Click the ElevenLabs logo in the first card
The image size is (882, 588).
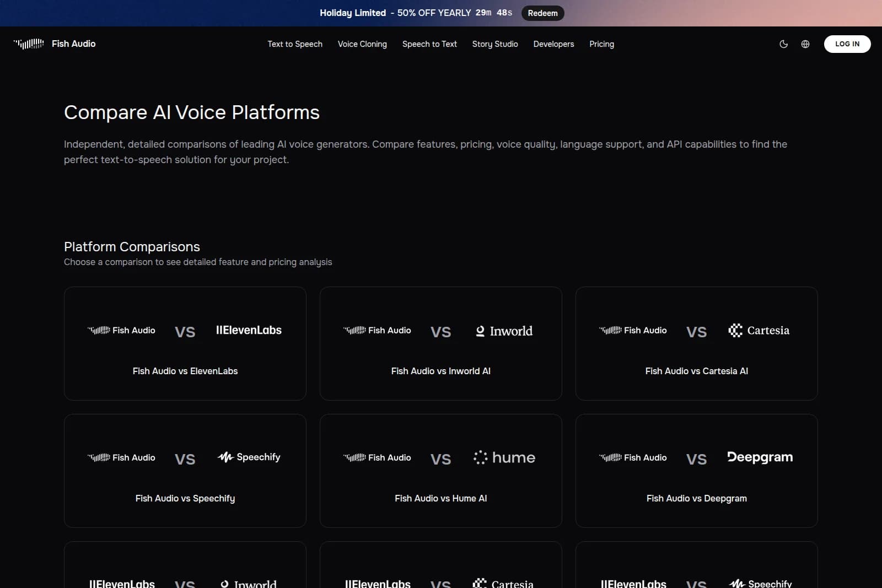pos(249,330)
